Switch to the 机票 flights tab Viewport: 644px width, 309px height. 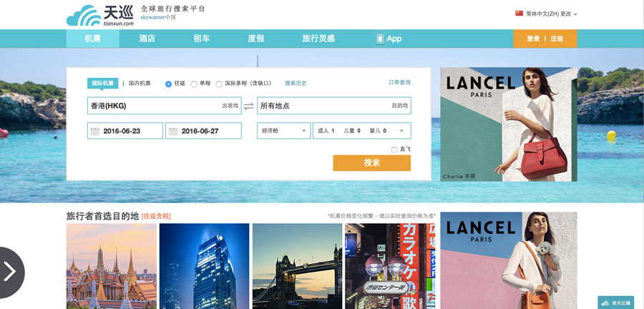[x=93, y=39]
